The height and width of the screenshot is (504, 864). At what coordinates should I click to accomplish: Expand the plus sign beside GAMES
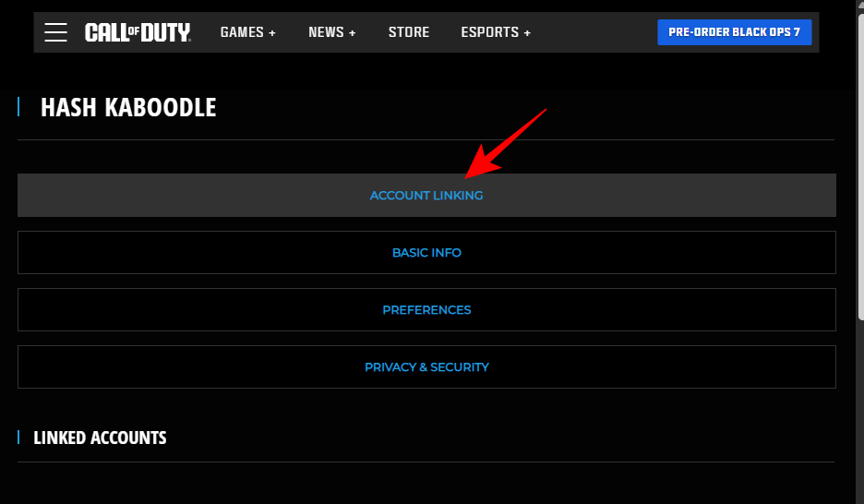click(272, 32)
